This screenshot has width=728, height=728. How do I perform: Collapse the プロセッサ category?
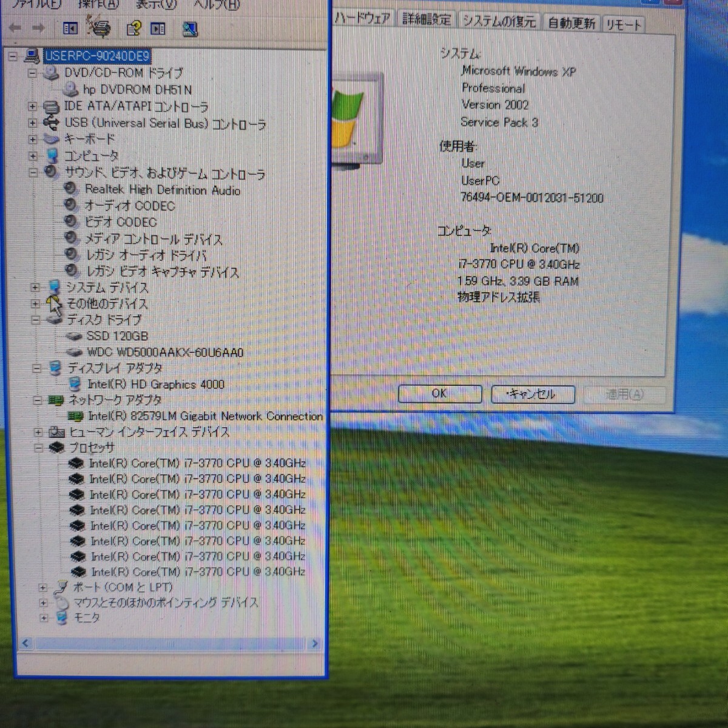(x=39, y=448)
